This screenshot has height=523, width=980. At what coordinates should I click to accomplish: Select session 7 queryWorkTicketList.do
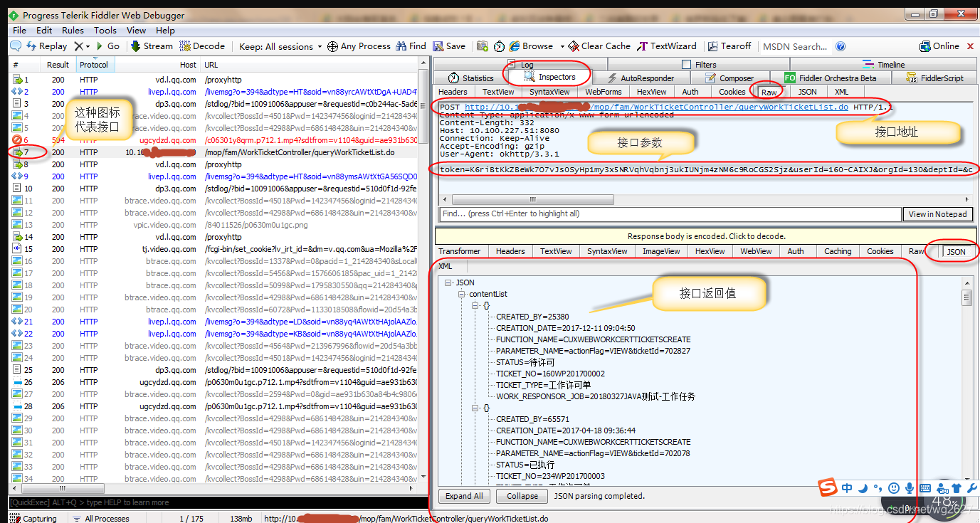[214, 152]
